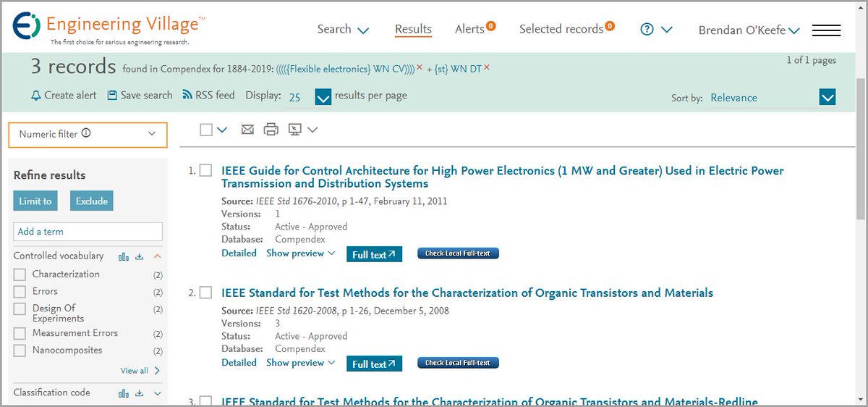Select record 2 checkbox
Image resolution: width=868 pixels, height=407 pixels.
(206, 293)
